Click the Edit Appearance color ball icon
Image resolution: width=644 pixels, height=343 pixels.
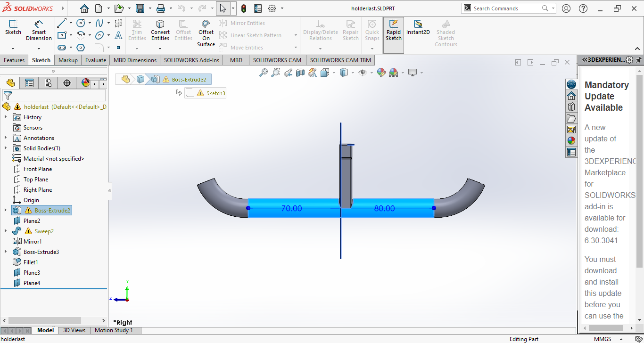coord(381,73)
